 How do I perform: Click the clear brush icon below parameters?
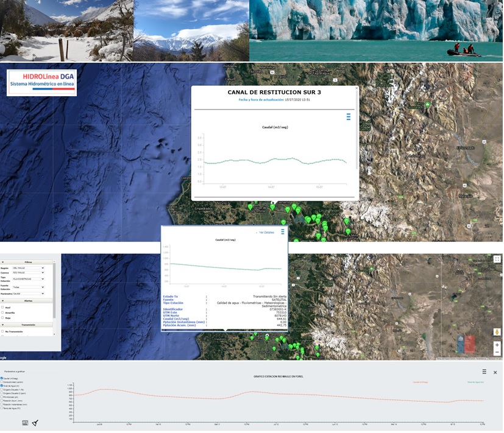click(35, 423)
